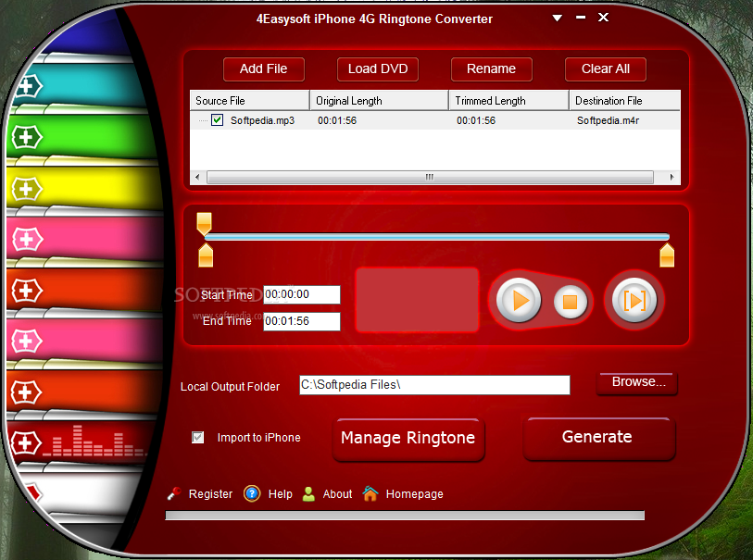
Task: Click the file list scroll left arrow
Action: click(197, 177)
